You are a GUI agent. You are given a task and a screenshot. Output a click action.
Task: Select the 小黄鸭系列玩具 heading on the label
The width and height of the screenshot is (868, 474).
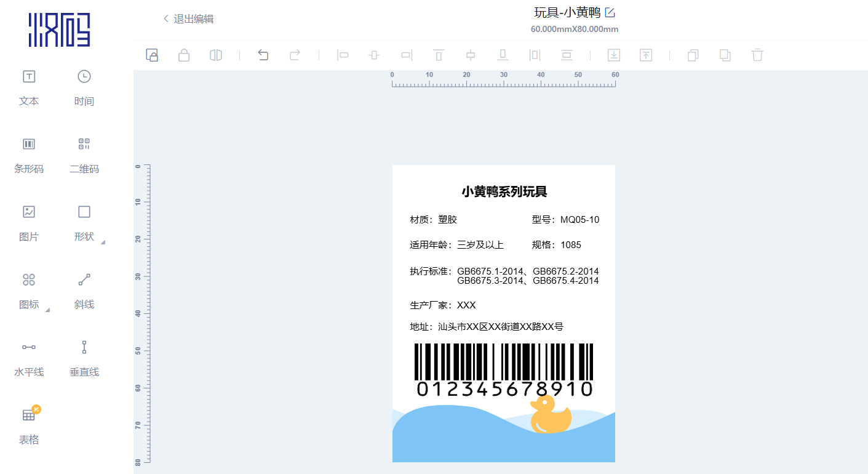point(504,192)
